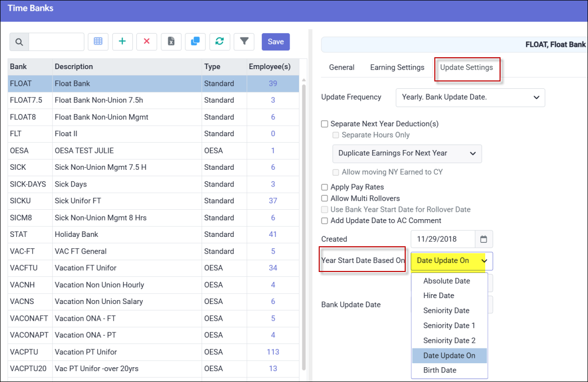Copy bank using the duplicate icon
The width and height of the screenshot is (588, 382).
195,41
